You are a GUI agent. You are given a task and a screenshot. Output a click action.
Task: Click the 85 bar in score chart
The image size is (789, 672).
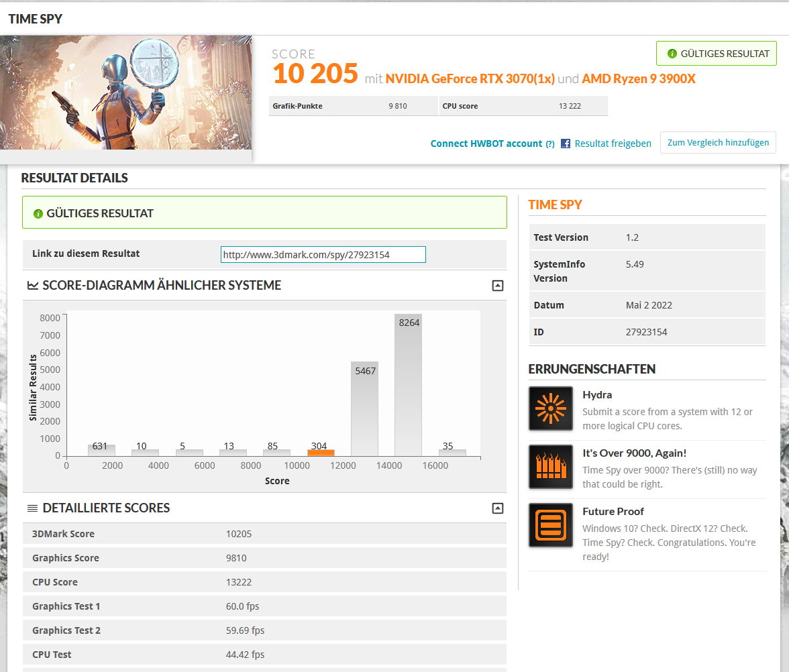point(276,453)
